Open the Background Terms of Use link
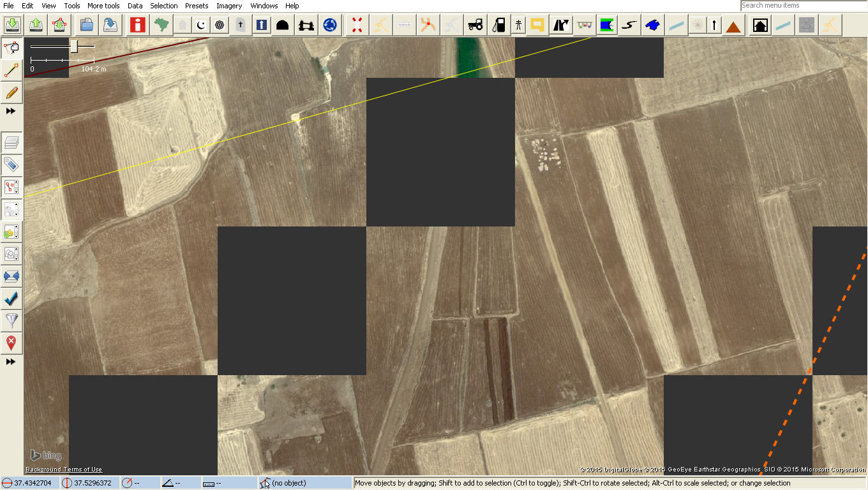868x490 pixels. click(x=64, y=470)
